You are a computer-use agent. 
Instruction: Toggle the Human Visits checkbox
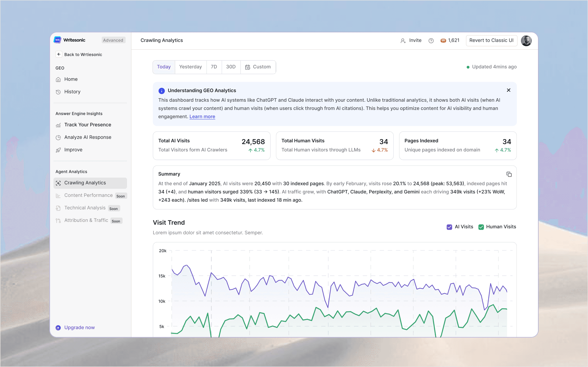pyautogui.click(x=481, y=227)
